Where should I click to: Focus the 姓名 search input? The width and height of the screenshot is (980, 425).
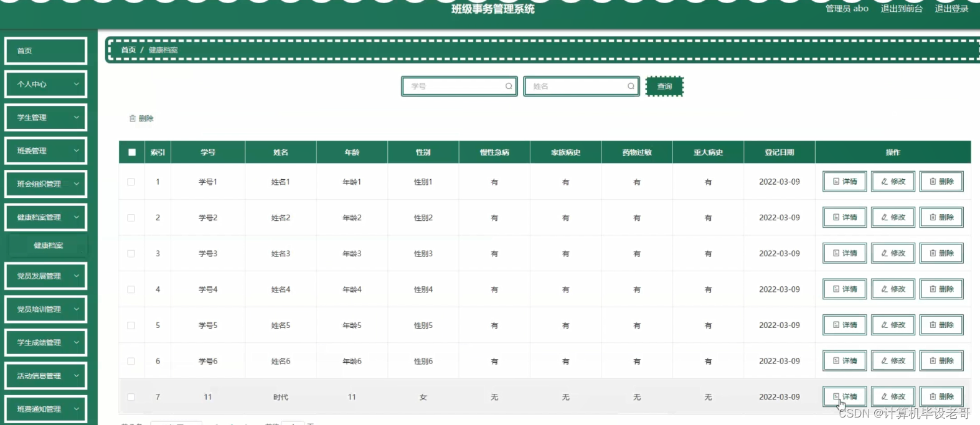[x=581, y=86]
